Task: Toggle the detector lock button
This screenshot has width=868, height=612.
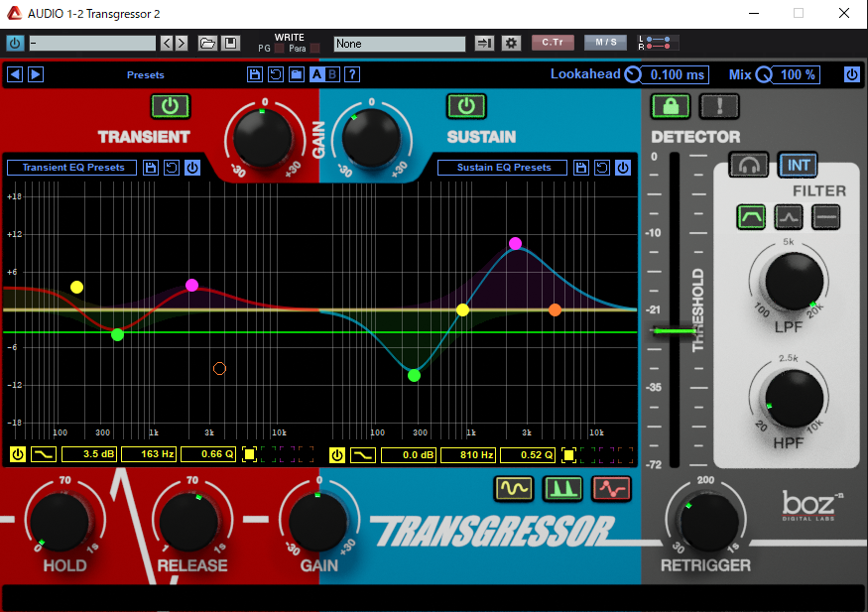Action: tap(671, 106)
